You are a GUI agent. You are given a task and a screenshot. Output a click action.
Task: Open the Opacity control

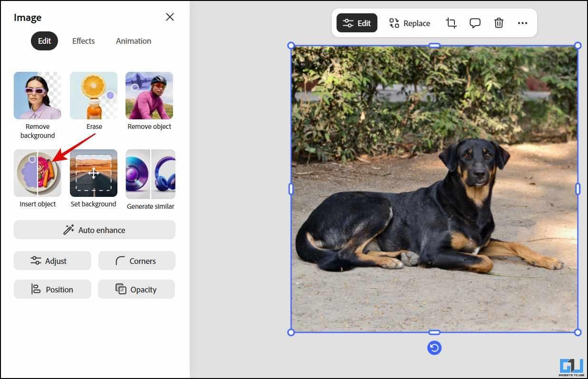(x=136, y=289)
